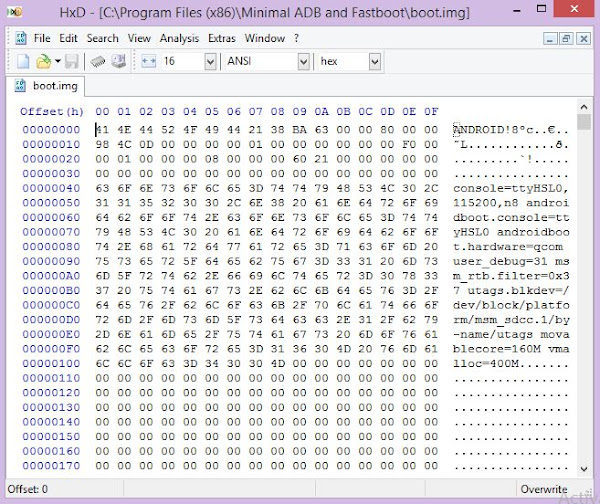
Task: Expand the Open file dropdown arrow
Action: point(58,61)
